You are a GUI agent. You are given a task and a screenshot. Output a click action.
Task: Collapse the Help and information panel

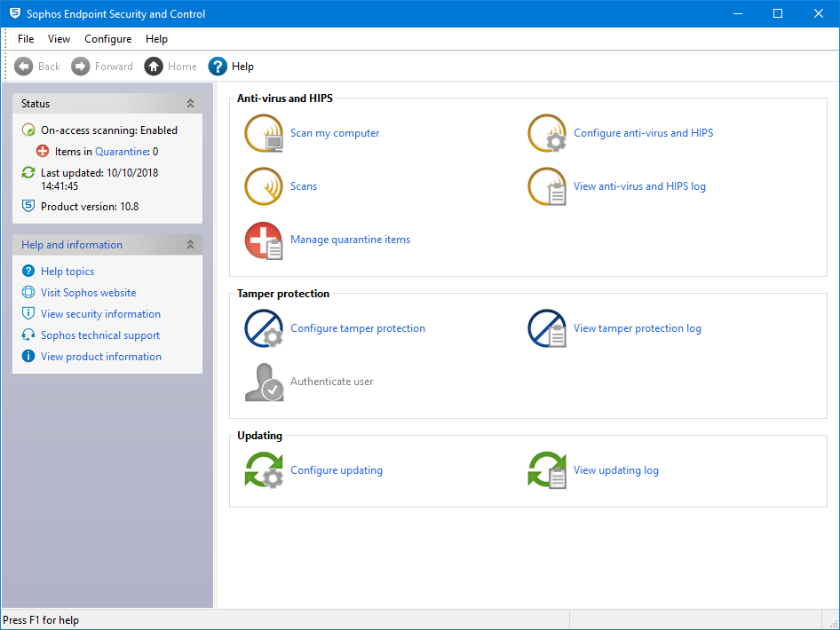point(190,245)
